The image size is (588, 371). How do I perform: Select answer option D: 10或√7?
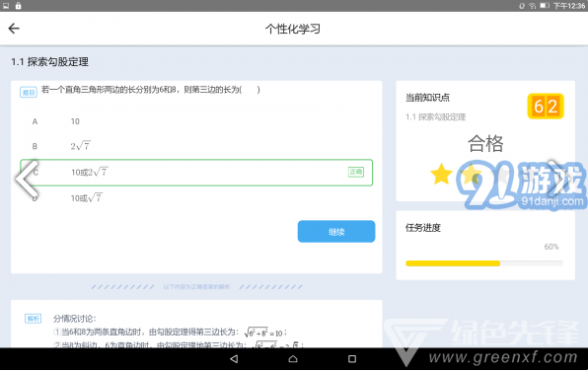pos(196,197)
